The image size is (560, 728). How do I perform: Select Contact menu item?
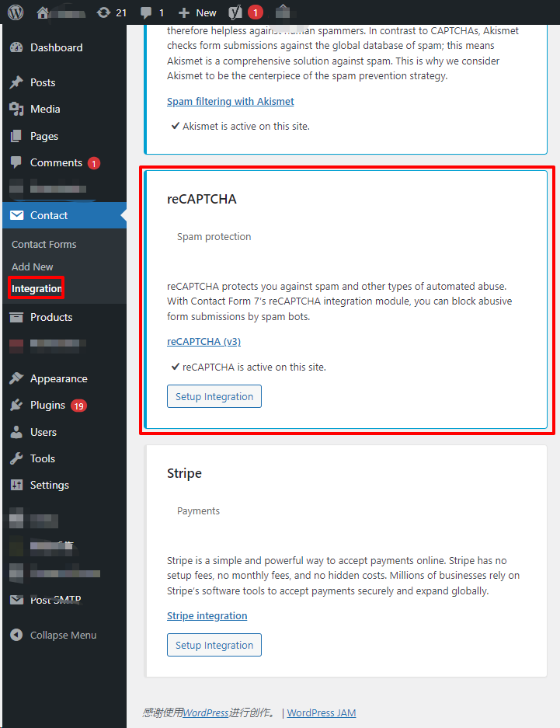[49, 215]
